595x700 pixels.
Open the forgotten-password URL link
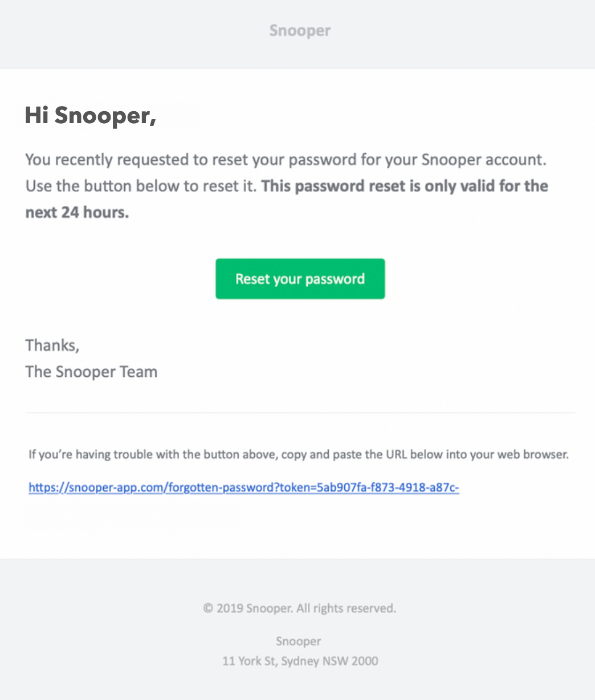pos(243,487)
